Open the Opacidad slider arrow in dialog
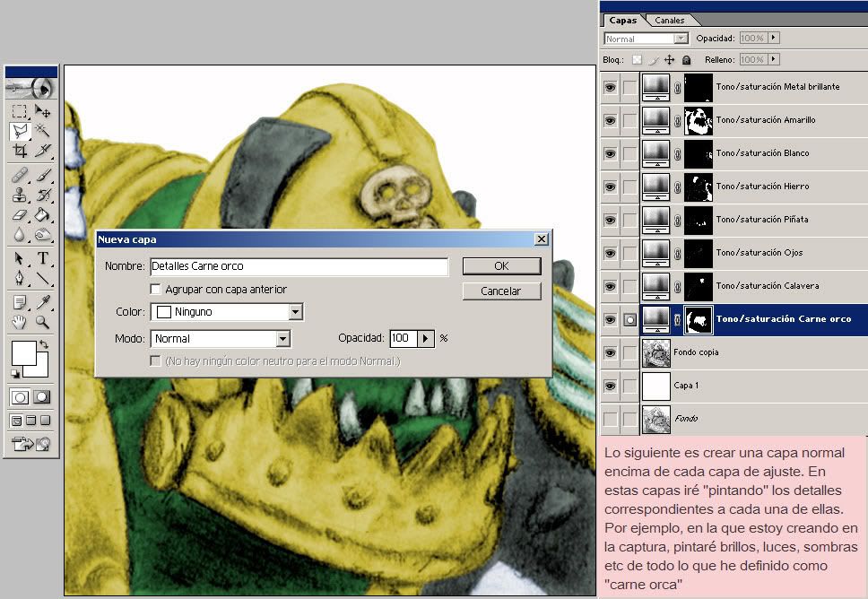The height and width of the screenshot is (599, 868). pyautogui.click(x=425, y=338)
